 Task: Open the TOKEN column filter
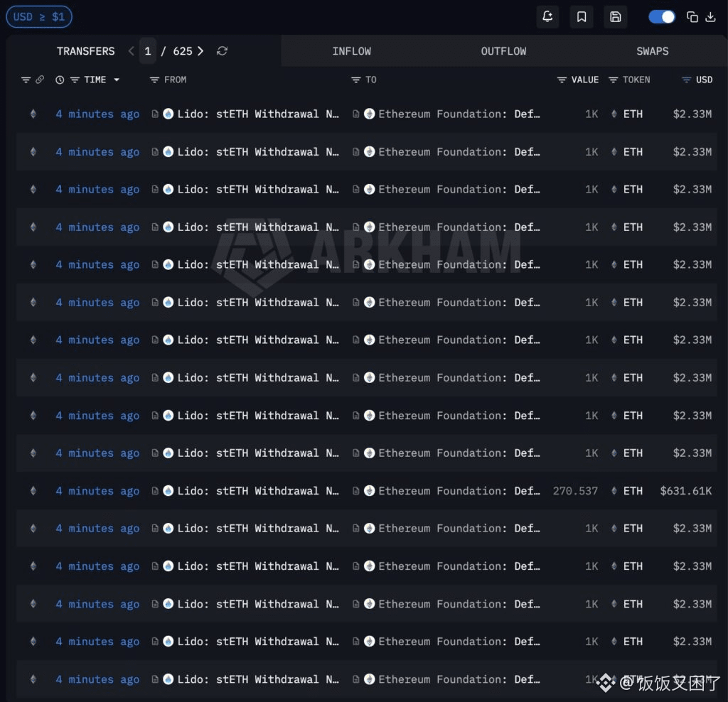point(613,80)
